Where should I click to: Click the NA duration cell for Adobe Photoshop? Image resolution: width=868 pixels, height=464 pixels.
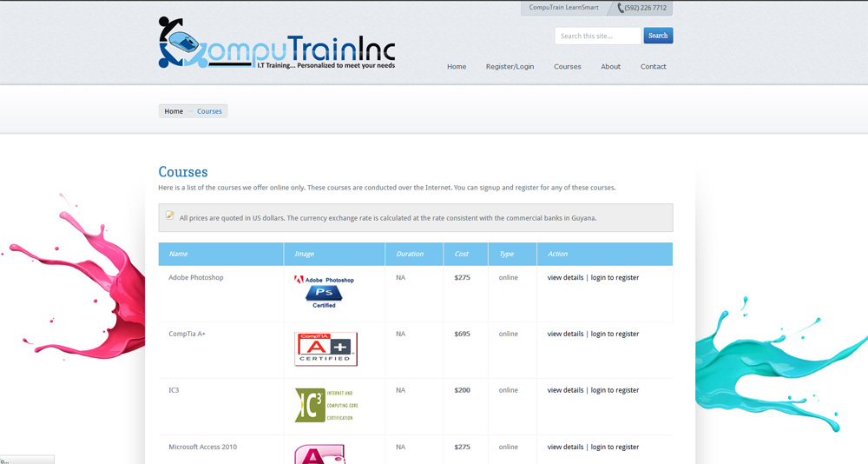point(401,278)
